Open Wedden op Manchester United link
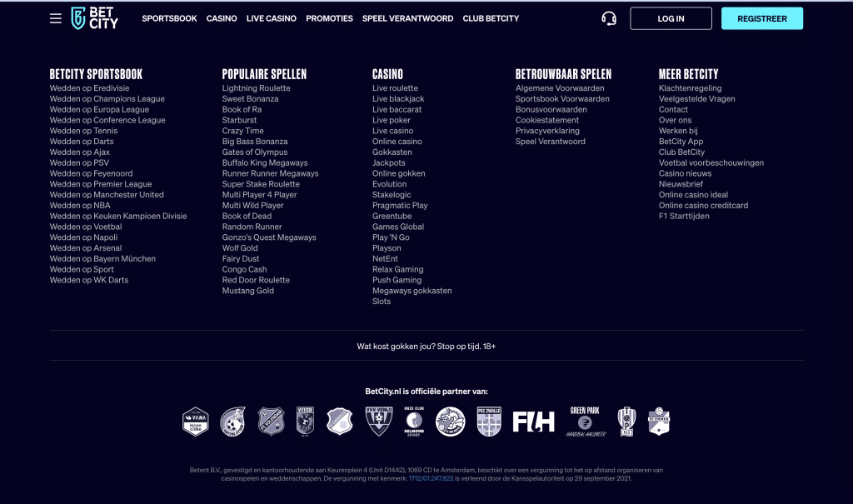This screenshot has height=504, width=853. 107,195
